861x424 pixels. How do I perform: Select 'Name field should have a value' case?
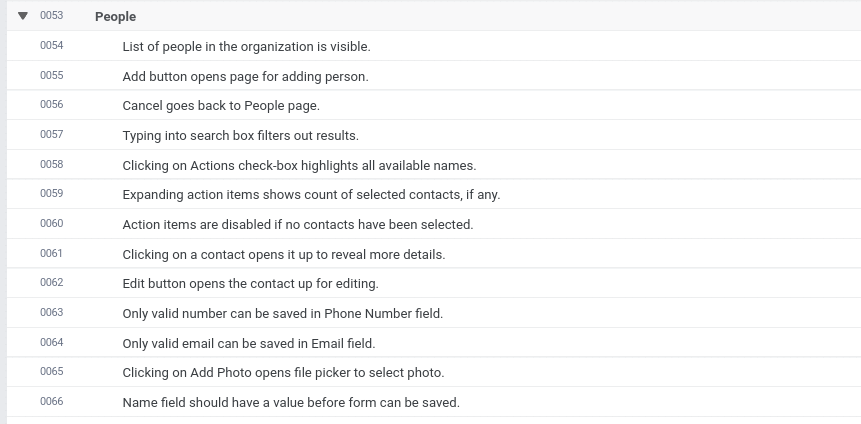pos(291,402)
